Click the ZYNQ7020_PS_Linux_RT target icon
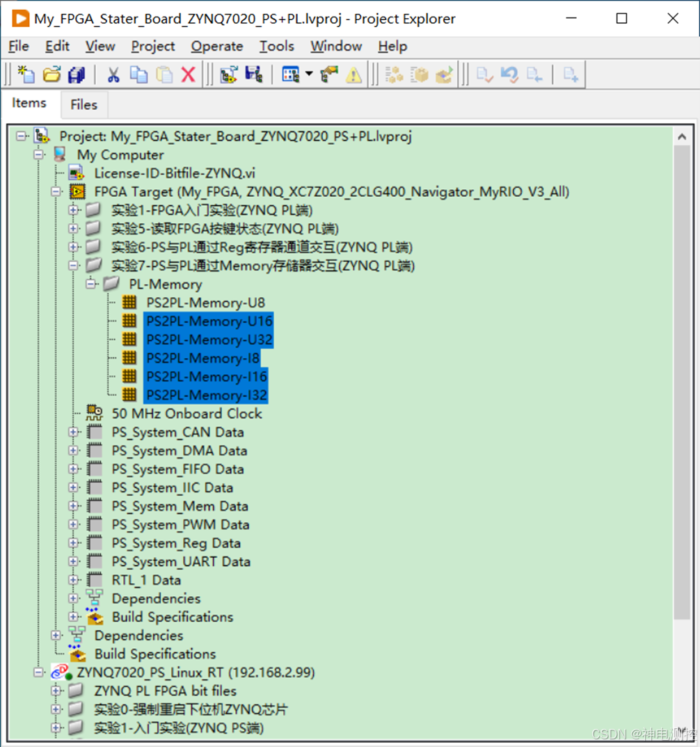The image size is (700, 747). point(61,672)
